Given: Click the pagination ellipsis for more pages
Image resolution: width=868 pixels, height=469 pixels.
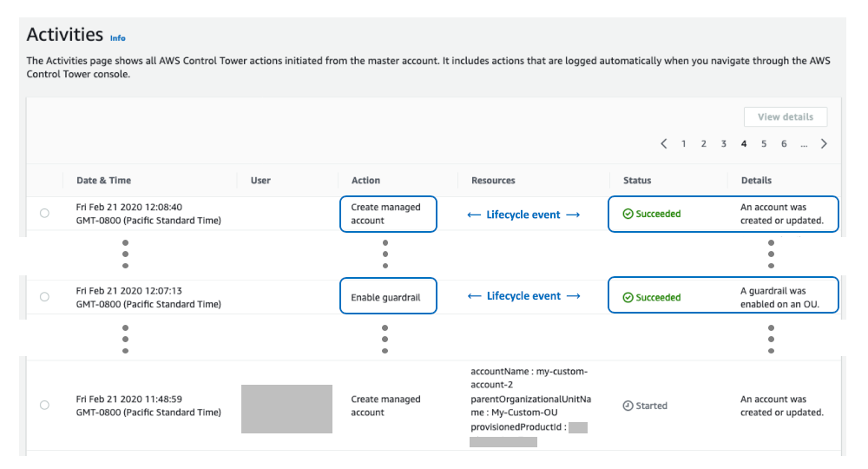Looking at the screenshot, I should pos(804,144).
